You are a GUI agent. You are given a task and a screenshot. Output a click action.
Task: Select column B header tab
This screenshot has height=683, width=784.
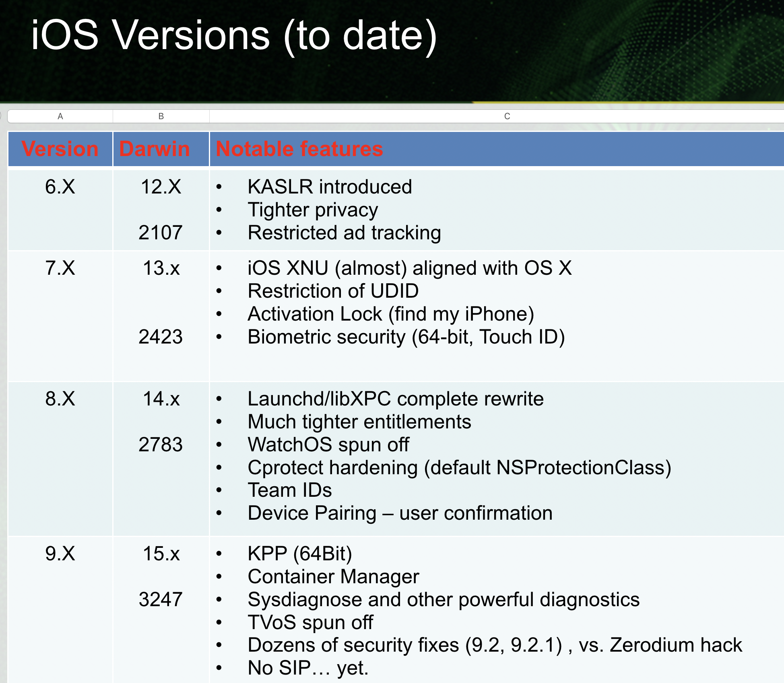[161, 116]
